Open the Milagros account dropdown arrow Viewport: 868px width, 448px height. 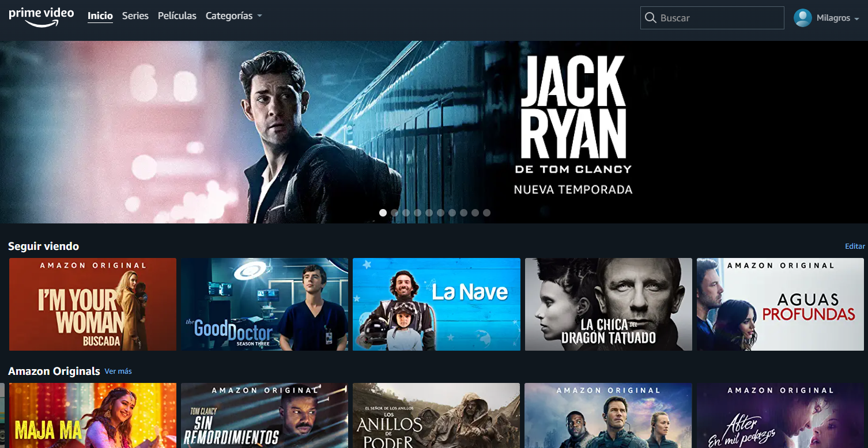pos(856,19)
